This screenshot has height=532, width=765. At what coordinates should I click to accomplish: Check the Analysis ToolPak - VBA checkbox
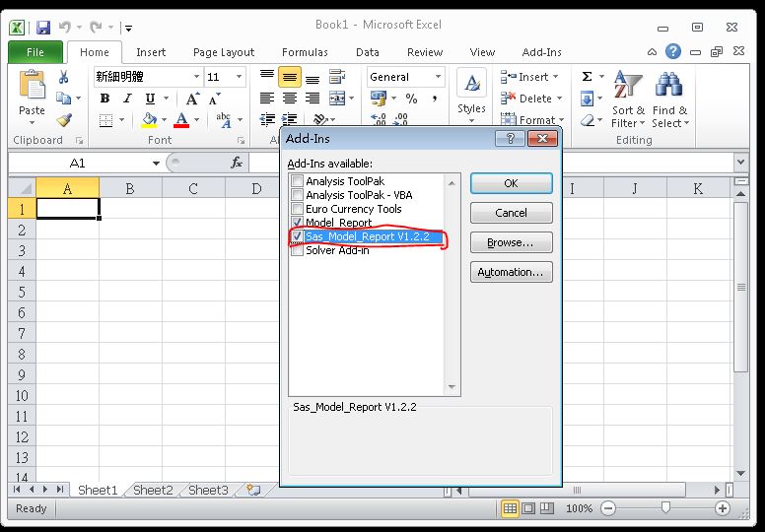point(297,195)
